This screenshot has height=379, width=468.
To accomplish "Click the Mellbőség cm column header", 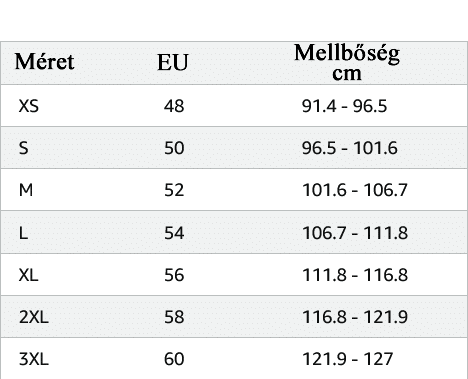I will click(x=347, y=63).
